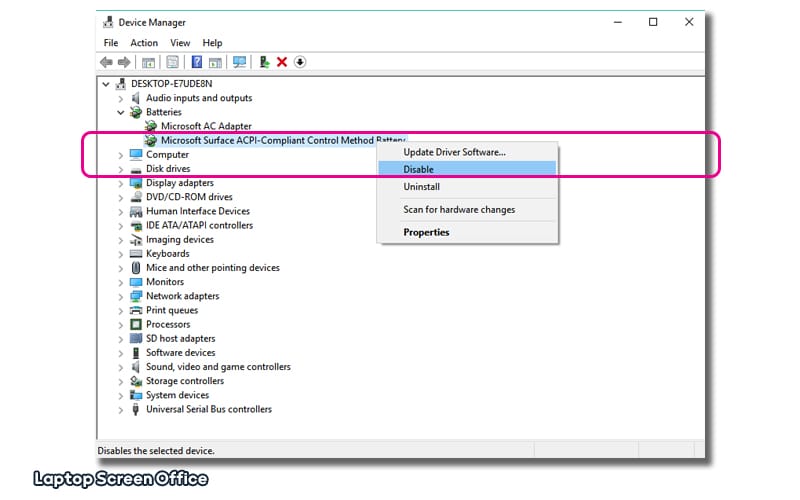Click the disable device down-arrow icon

click(300, 62)
